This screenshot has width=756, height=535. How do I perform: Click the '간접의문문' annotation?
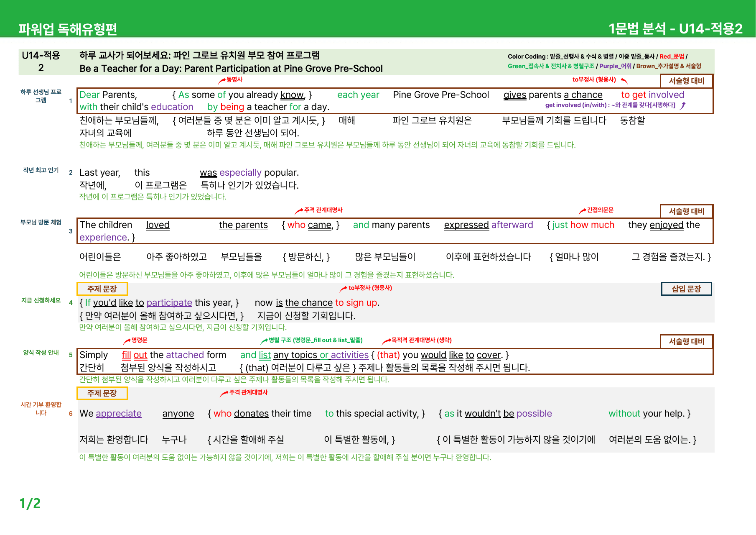pyautogui.click(x=600, y=210)
